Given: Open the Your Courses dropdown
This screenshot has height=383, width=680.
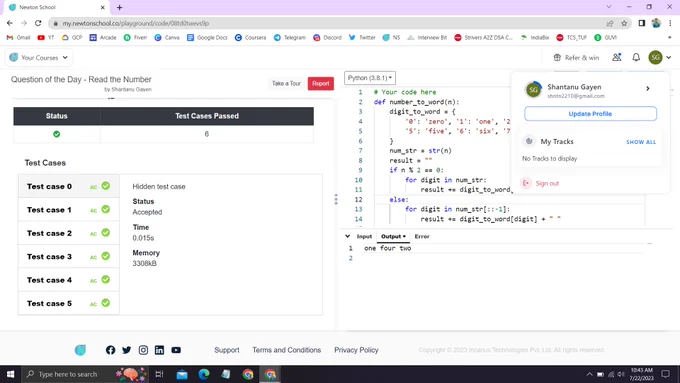Looking at the screenshot, I should (39, 57).
